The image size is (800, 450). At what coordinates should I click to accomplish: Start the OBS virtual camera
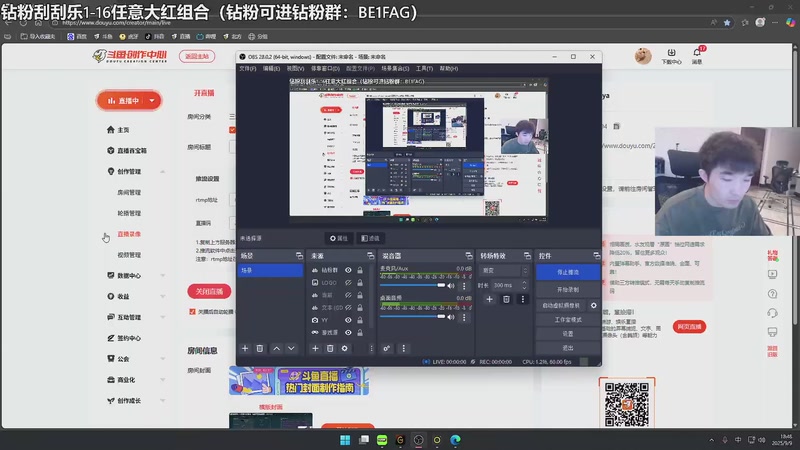[x=561, y=305]
